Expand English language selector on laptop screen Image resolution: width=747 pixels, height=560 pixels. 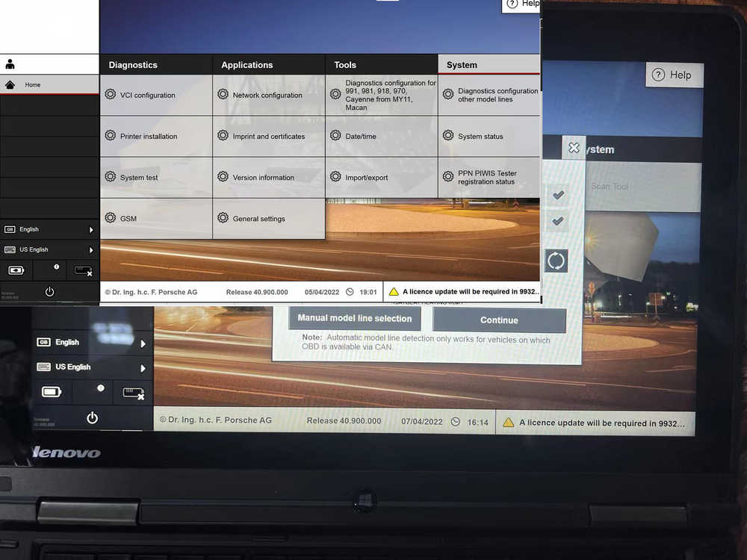93,343
